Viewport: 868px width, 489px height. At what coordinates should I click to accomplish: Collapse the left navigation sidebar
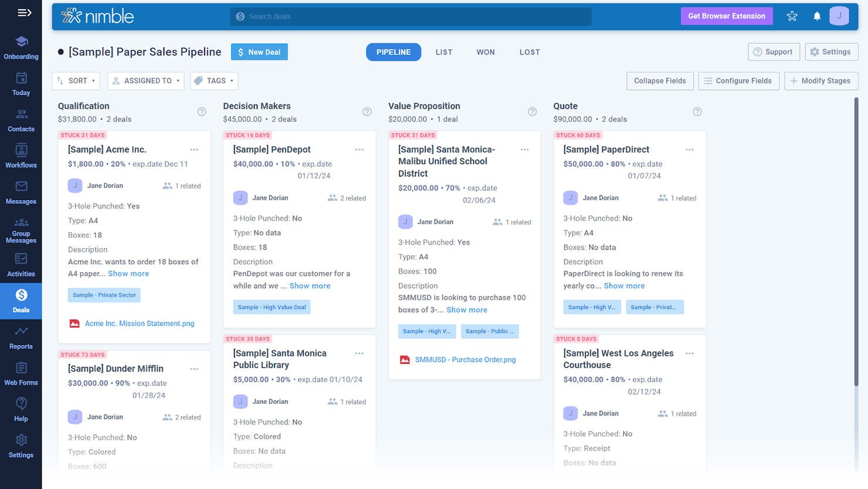coord(24,12)
